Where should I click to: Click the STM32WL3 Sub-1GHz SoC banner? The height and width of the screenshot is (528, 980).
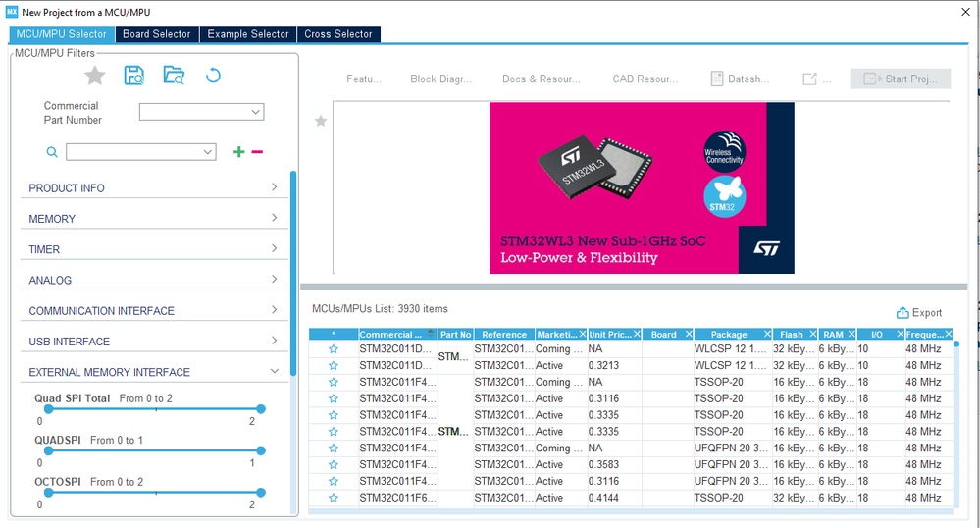642,187
